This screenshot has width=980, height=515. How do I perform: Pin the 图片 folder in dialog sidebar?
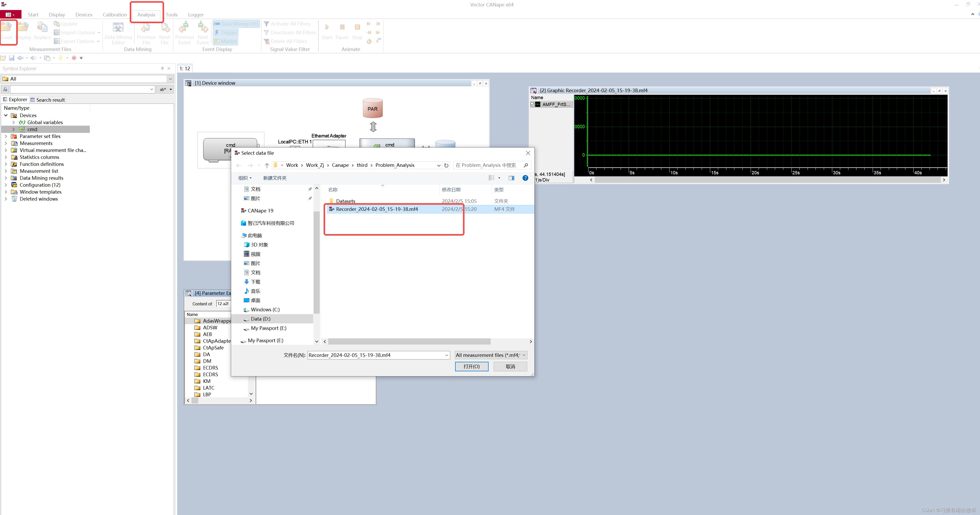[310, 198]
